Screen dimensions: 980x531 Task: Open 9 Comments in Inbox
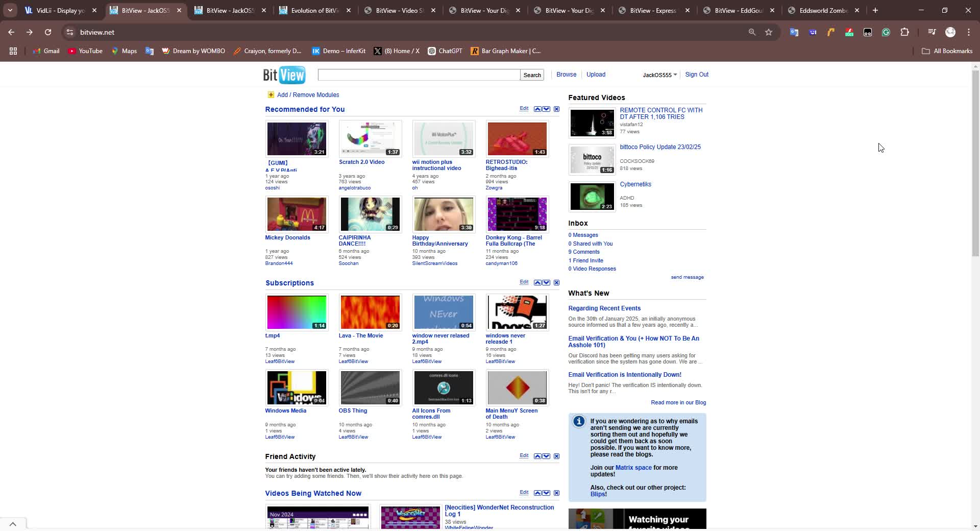pyautogui.click(x=584, y=252)
